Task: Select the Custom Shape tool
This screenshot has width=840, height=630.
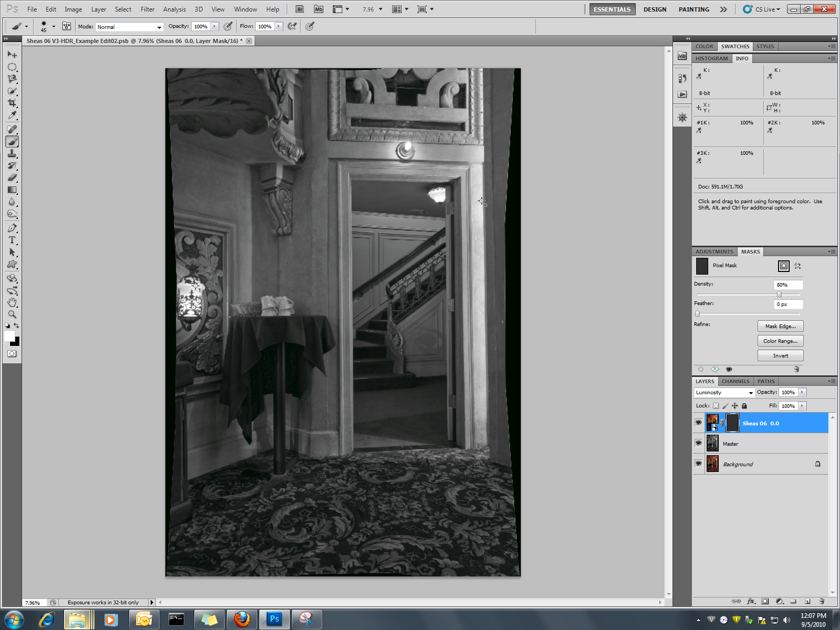Action: [12, 264]
